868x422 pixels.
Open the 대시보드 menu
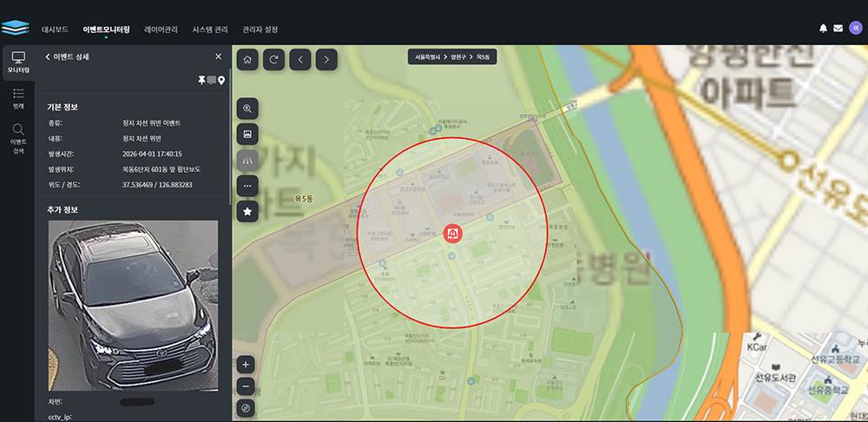[55, 30]
